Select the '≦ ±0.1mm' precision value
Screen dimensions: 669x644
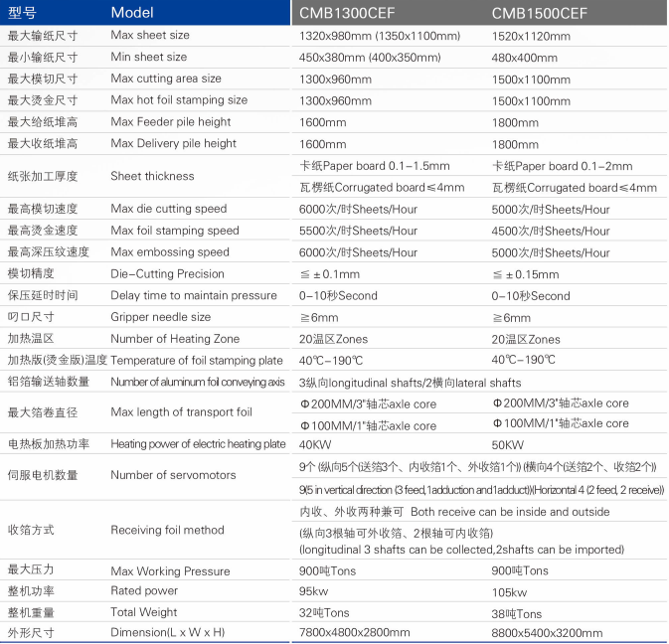(x=330, y=274)
